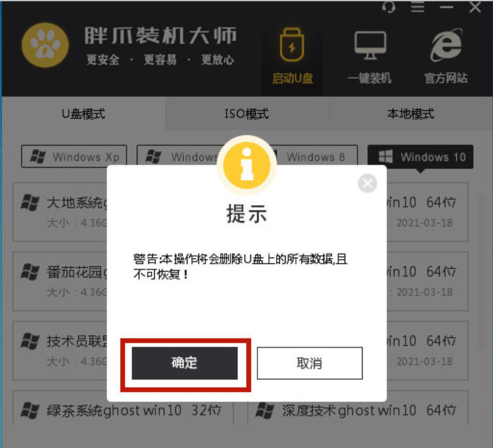Click the 取消 button

coord(309,363)
